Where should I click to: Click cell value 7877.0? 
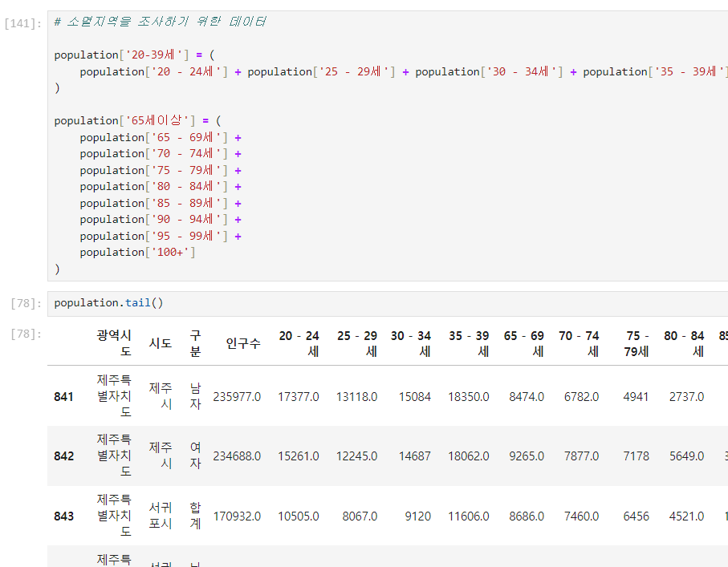tap(581, 456)
